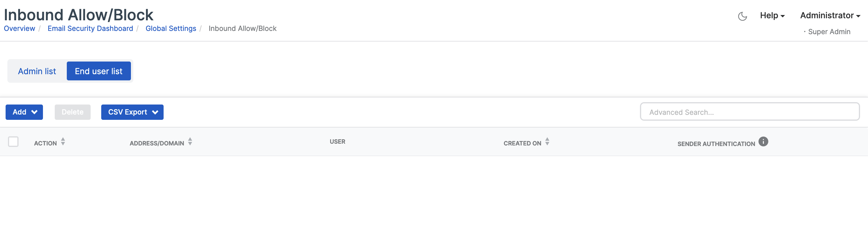Navigate to Global Settings breadcrumb
Image resolution: width=868 pixels, height=232 pixels.
pos(171,29)
